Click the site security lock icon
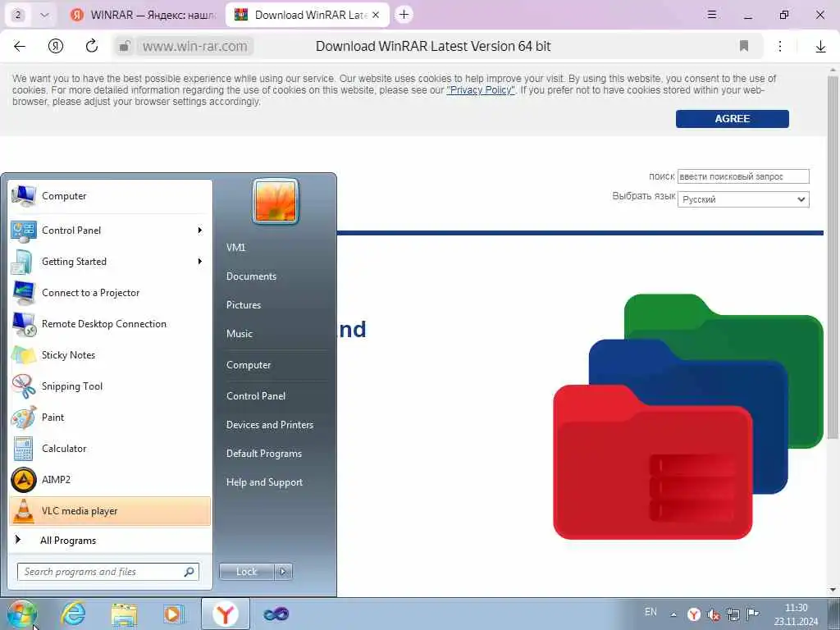Viewport: 840px width, 630px height. (x=125, y=47)
